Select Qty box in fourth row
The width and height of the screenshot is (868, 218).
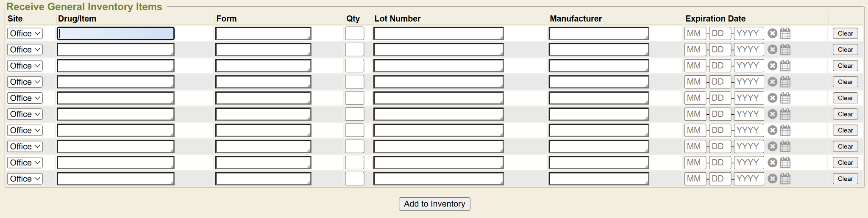click(354, 82)
